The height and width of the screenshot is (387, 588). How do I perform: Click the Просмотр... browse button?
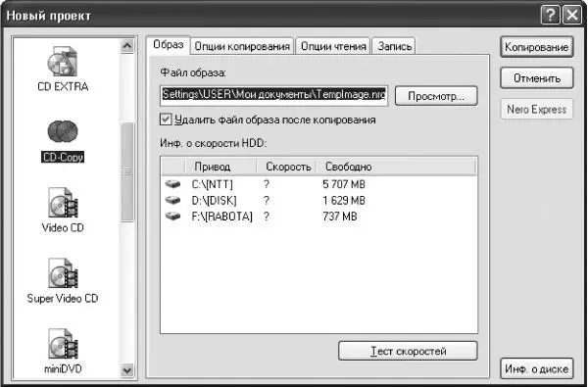click(436, 96)
